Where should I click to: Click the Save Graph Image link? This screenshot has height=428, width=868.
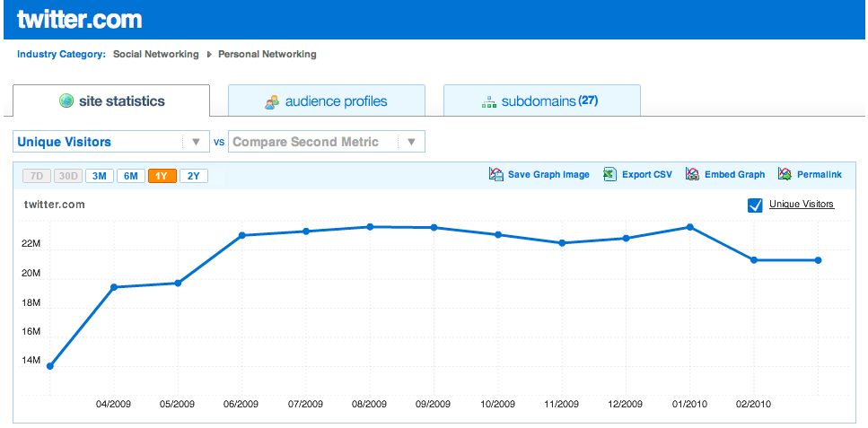click(x=548, y=174)
